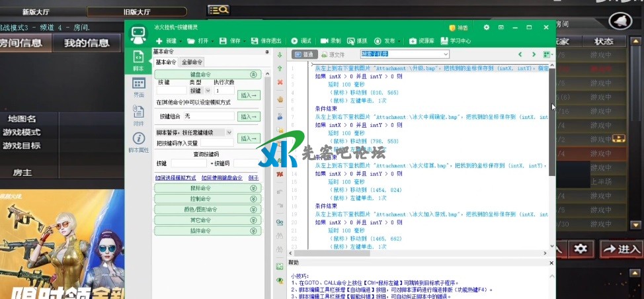This screenshot has width=644, height=299.
Task: Open the 脚本 (Script) sidebar panel
Action: tap(138, 60)
